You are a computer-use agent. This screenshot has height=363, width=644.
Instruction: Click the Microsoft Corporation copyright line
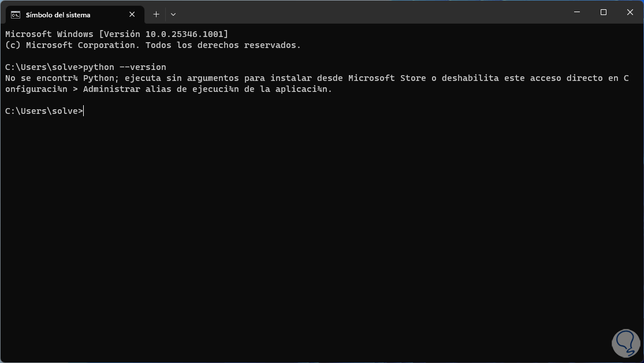pyautogui.click(x=152, y=45)
